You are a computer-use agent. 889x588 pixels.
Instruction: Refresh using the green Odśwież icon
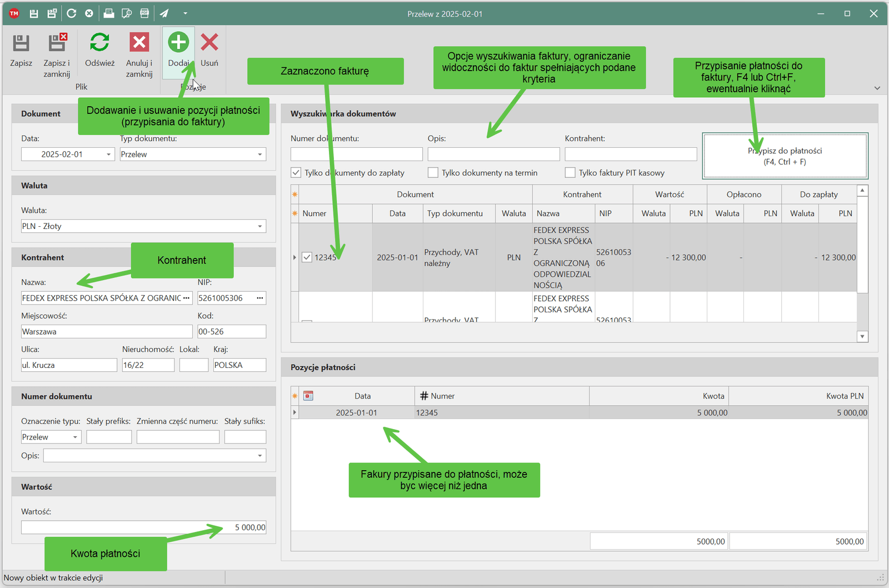pos(99,43)
